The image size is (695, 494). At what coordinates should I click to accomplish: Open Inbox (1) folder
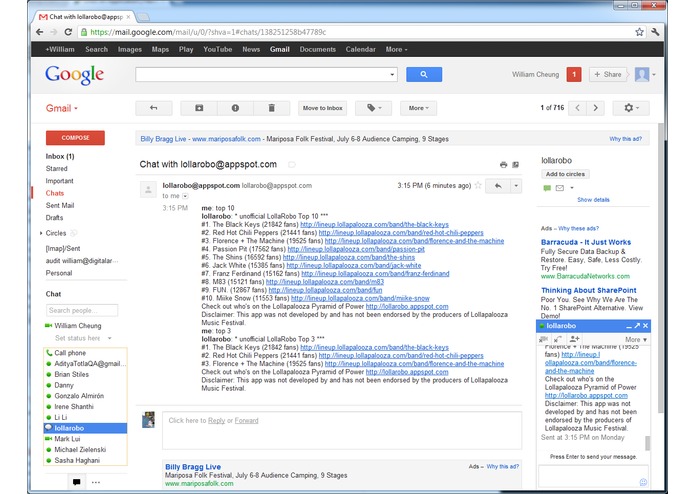(x=60, y=156)
